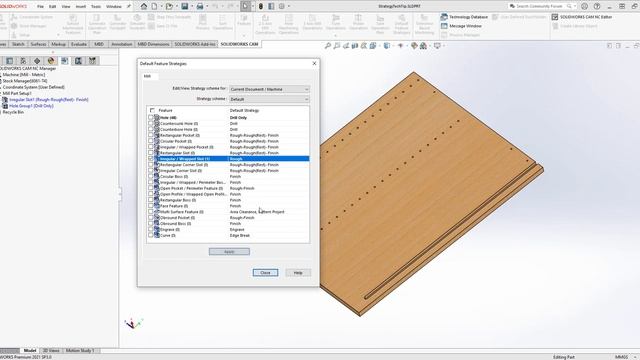Expand the Options gear dropdown arrow
This screenshot has width=640, height=360.
coord(289,6)
